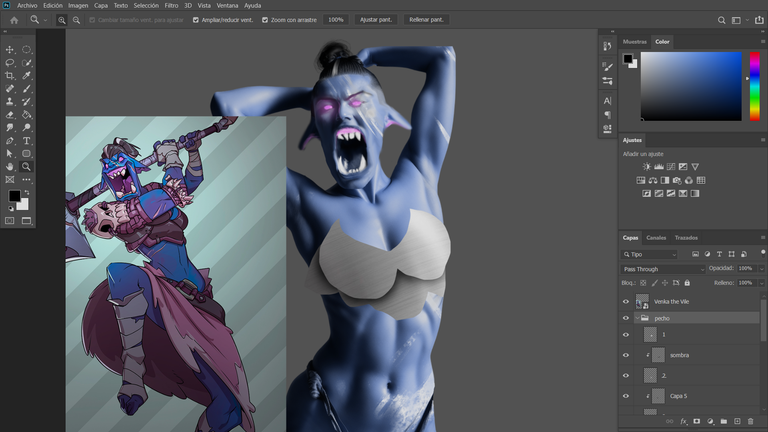
Task: Add a Levels adjustment
Action: tap(659, 167)
